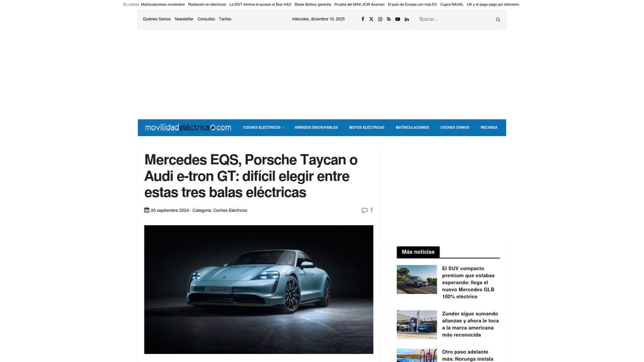644x362 pixels.
Task: Open the site's Facebook page icon
Action: tap(362, 19)
